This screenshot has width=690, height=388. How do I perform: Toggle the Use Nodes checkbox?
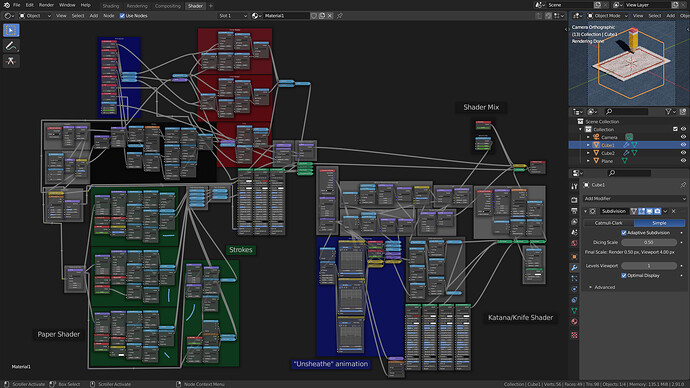point(122,16)
